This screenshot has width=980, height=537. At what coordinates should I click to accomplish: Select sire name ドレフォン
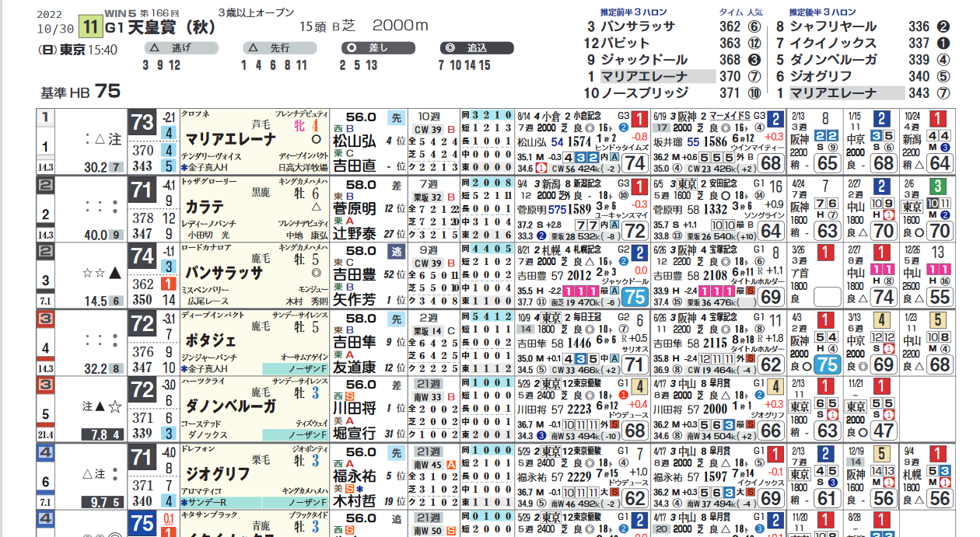click(198, 447)
